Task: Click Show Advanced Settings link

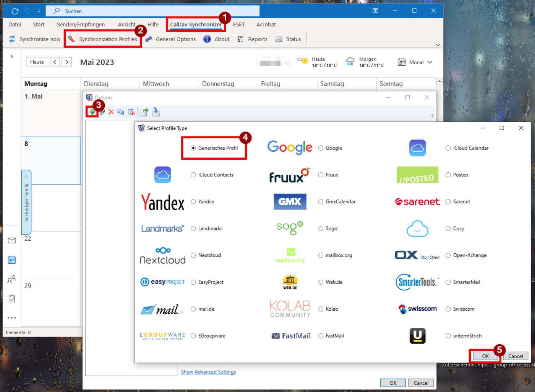Action: [x=208, y=372]
